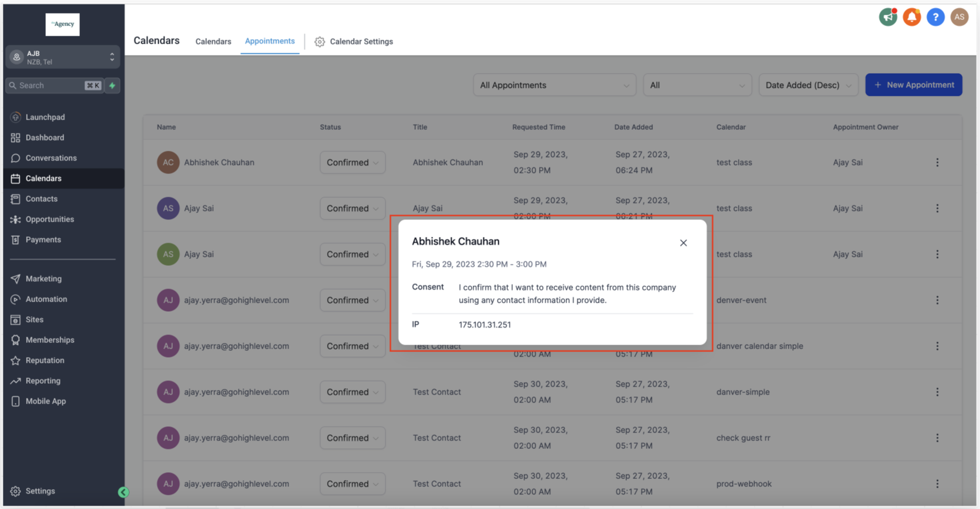Open the Calendar Settings gear tab

pyautogui.click(x=354, y=41)
